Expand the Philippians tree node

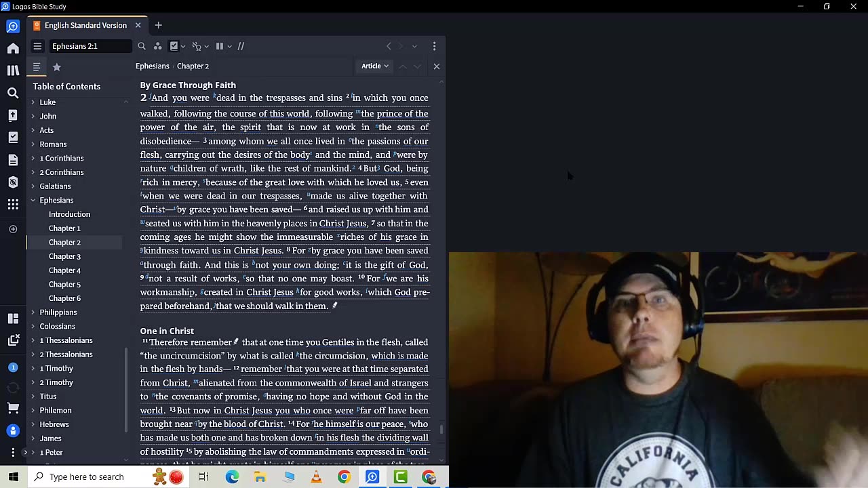[x=33, y=312]
